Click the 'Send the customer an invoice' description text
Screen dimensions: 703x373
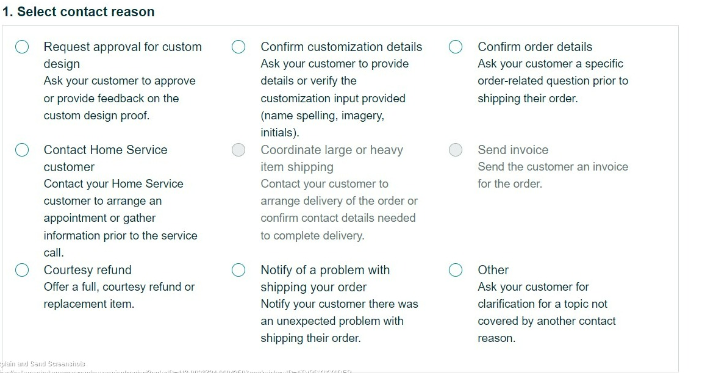[x=553, y=175]
